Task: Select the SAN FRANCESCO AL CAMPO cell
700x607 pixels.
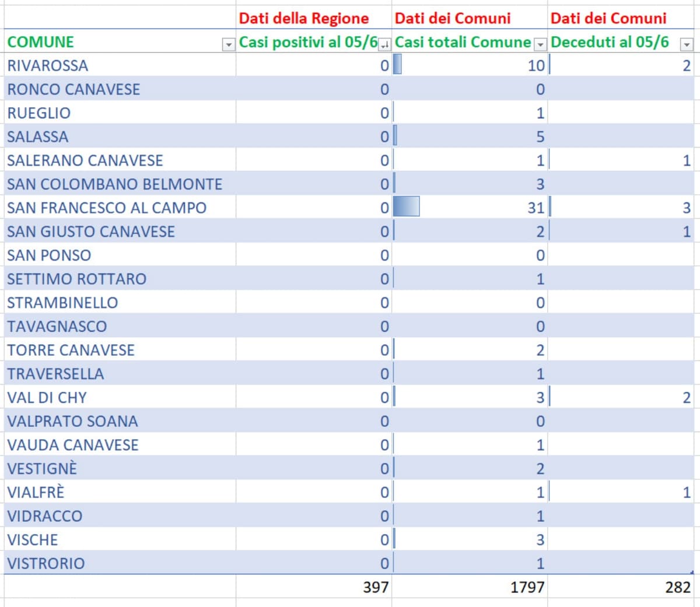Action: click(120, 208)
